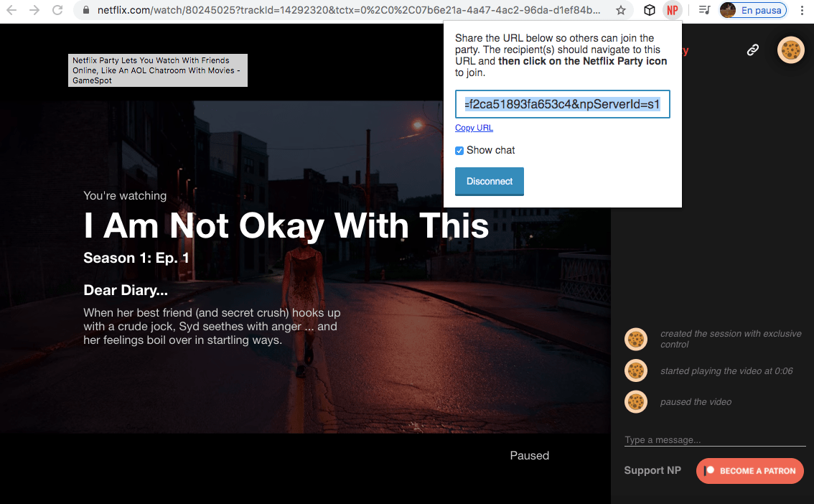
Task: Click the party share URL text field
Action: pos(562,104)
